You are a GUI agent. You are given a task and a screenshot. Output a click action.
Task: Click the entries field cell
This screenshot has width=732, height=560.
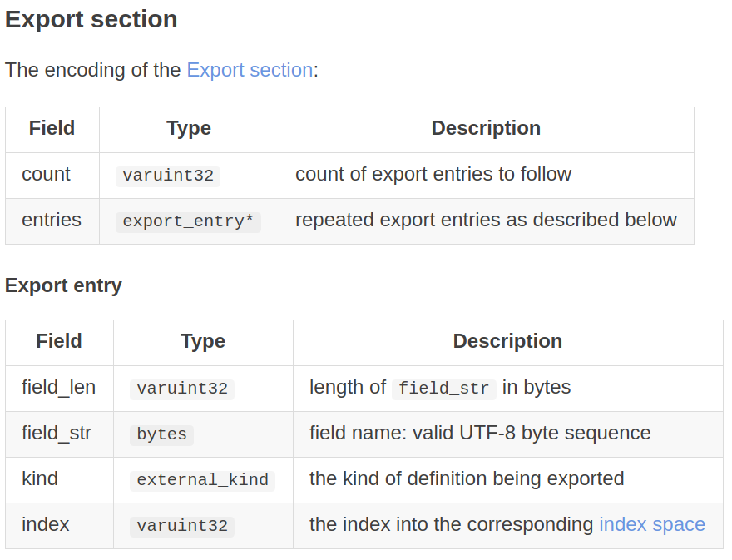pyautogui.click(x=52, y=220)
